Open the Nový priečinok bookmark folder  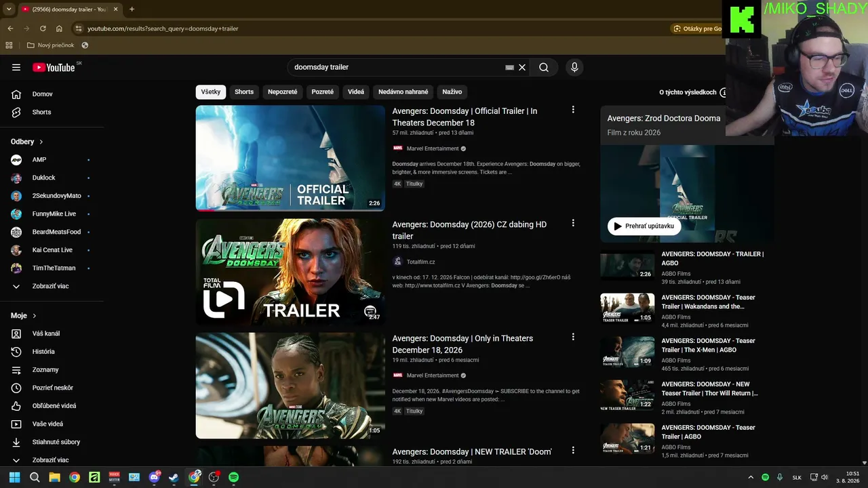50,45
